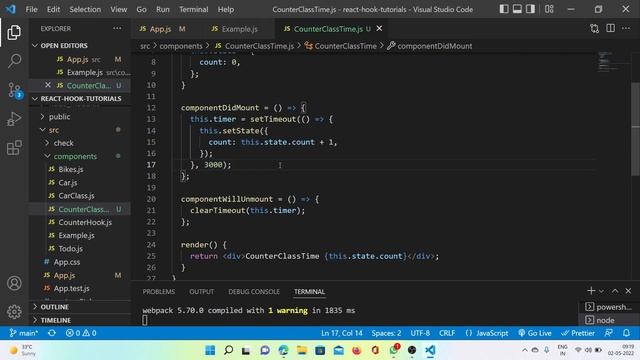The image size is (640, 360).
Task: Open Source Control view with badge
Action: click(14, 90)
